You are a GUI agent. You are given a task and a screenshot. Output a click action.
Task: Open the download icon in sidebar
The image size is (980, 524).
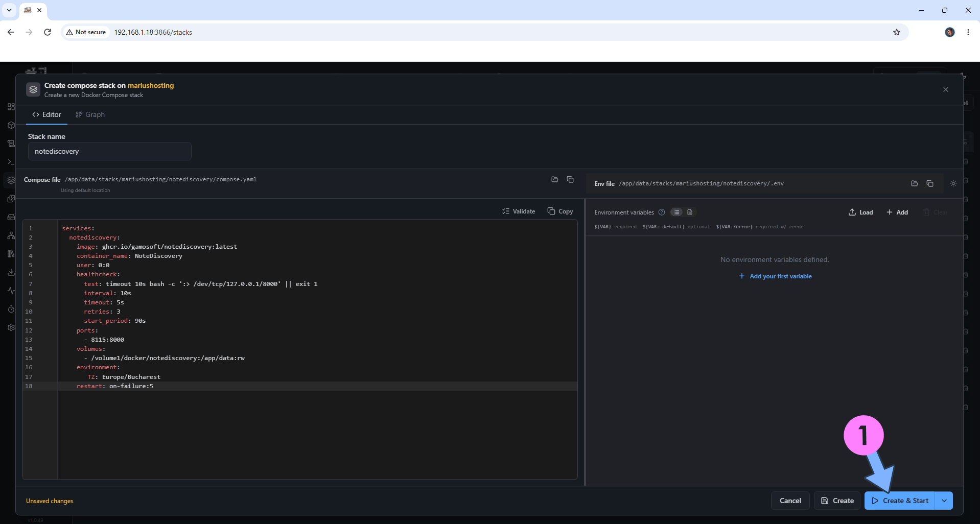pos(11,272)
